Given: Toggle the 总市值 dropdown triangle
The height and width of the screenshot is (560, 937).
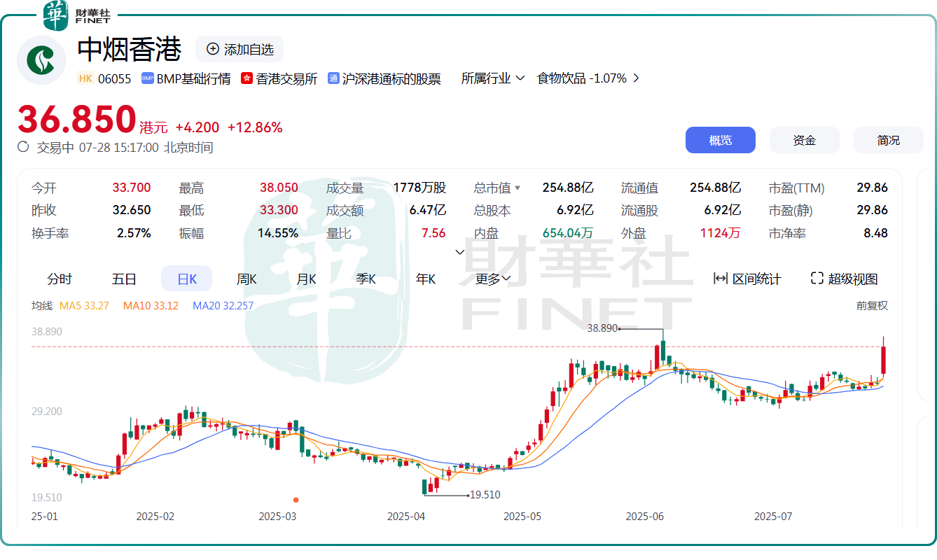Looking at the screenshot, I should (518, 188).
